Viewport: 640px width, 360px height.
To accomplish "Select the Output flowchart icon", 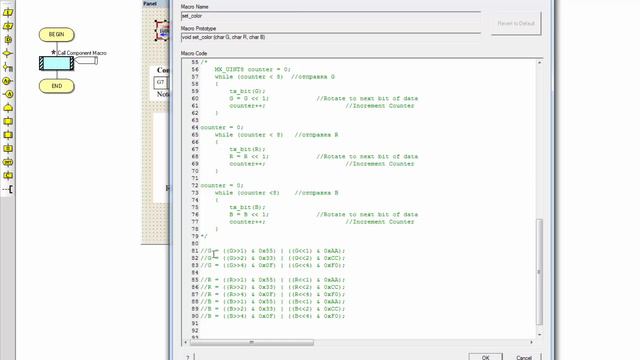I will tap(8, 26).
